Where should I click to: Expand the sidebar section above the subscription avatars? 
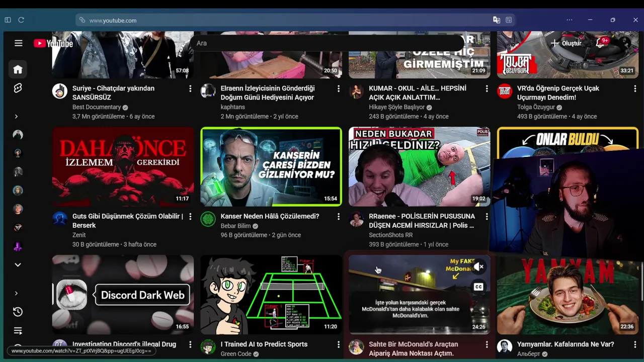pyautogui.click(x=16, y=116)
